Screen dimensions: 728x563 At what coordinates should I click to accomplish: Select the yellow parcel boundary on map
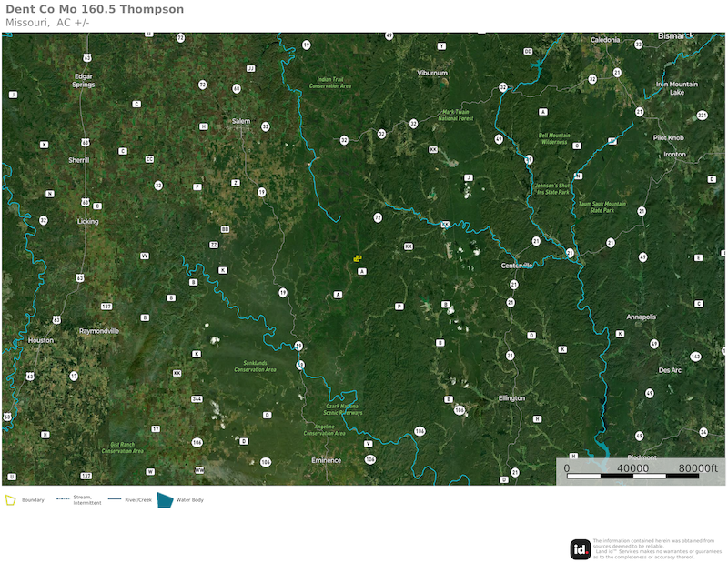[x=358, y=258]
